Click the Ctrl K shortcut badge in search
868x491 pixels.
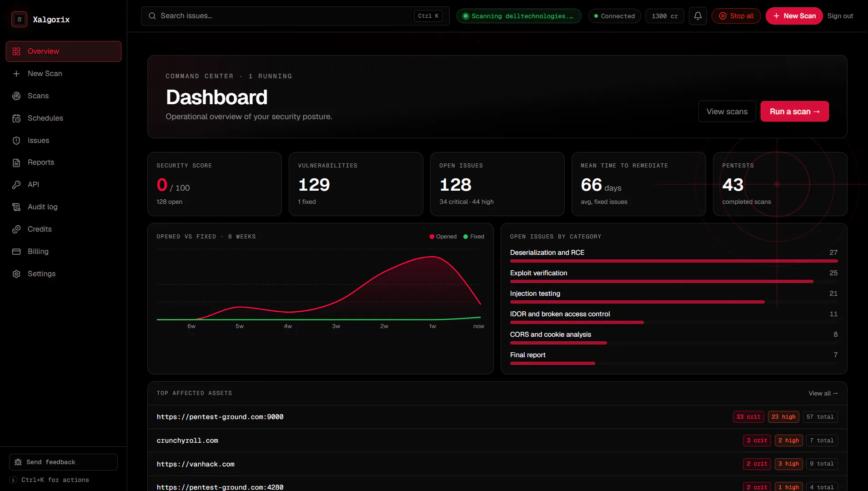pyautogui.click(x=428, y=16)
